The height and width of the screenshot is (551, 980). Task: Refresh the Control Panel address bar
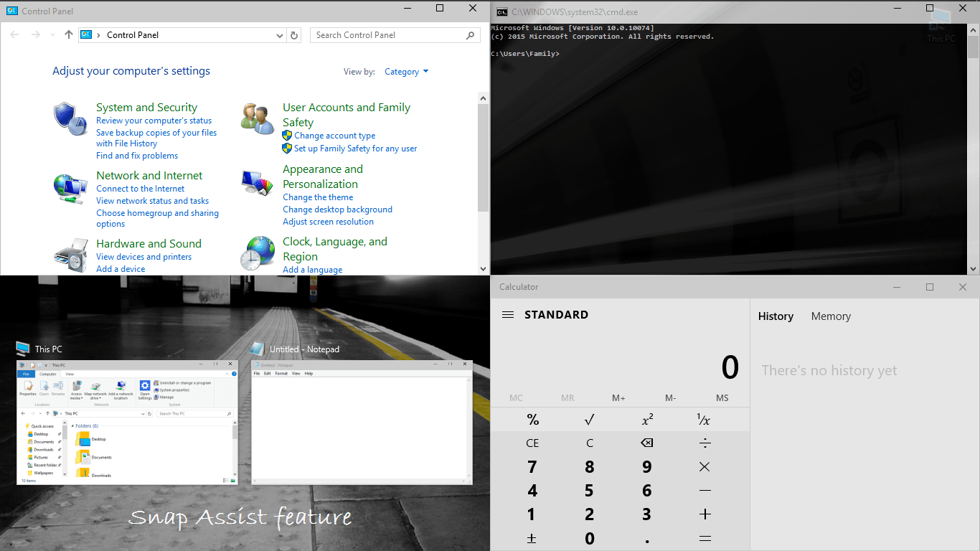point(294,35)
